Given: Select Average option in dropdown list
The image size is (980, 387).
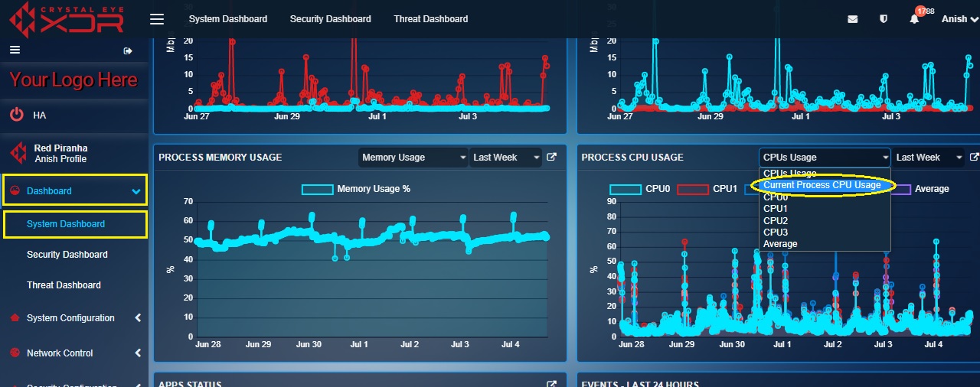Looking at the screenshot, I should [x=825, y=244].
